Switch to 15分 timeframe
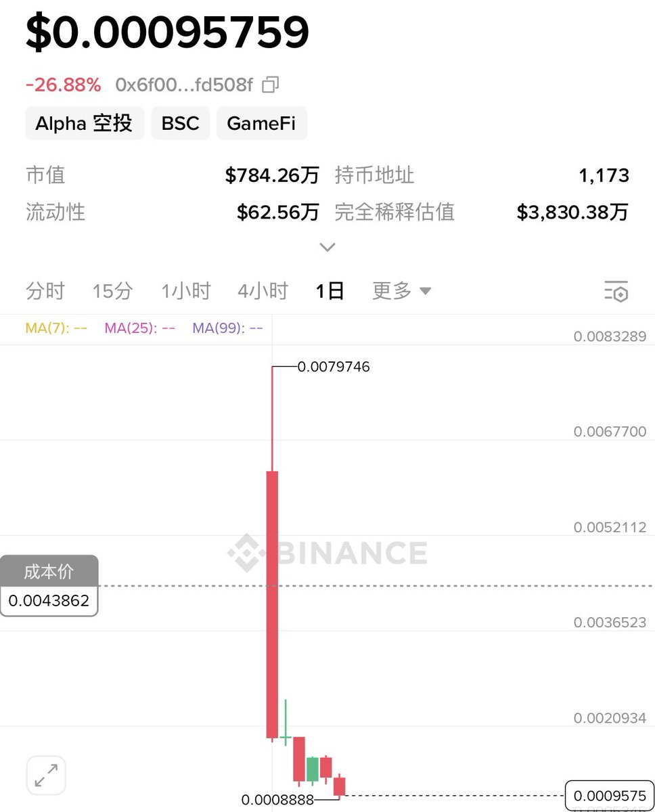 (x=113, y=291)
